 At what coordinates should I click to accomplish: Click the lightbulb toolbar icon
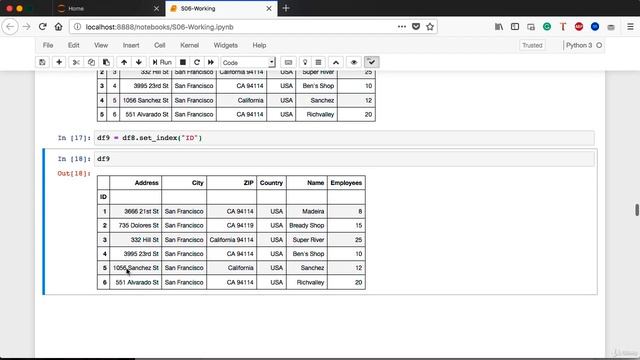pos(305,62)
